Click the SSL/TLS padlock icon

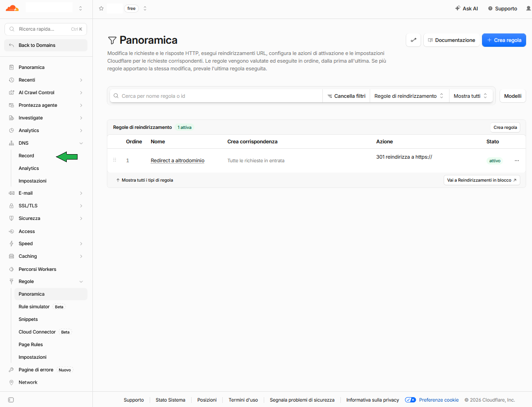click(x=12, y=206)
